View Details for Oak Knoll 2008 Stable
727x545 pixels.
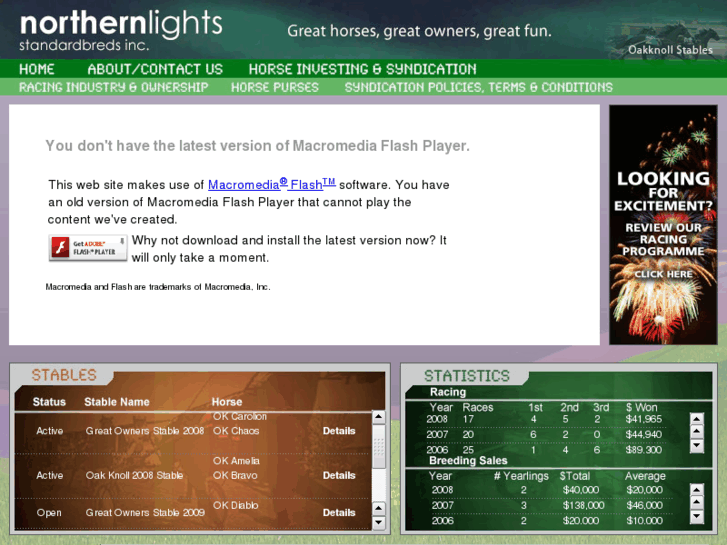(339, 475)
